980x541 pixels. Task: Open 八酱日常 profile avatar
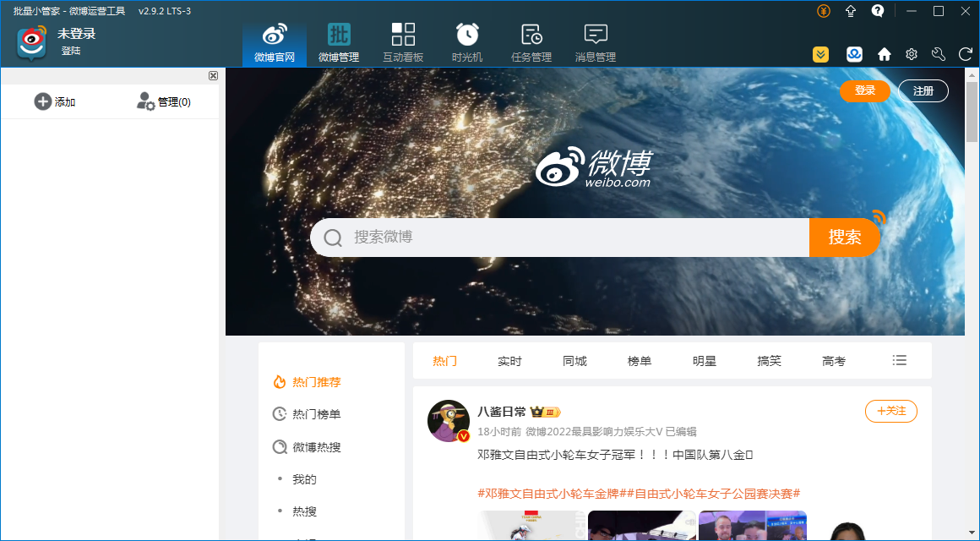coord(448,421)
